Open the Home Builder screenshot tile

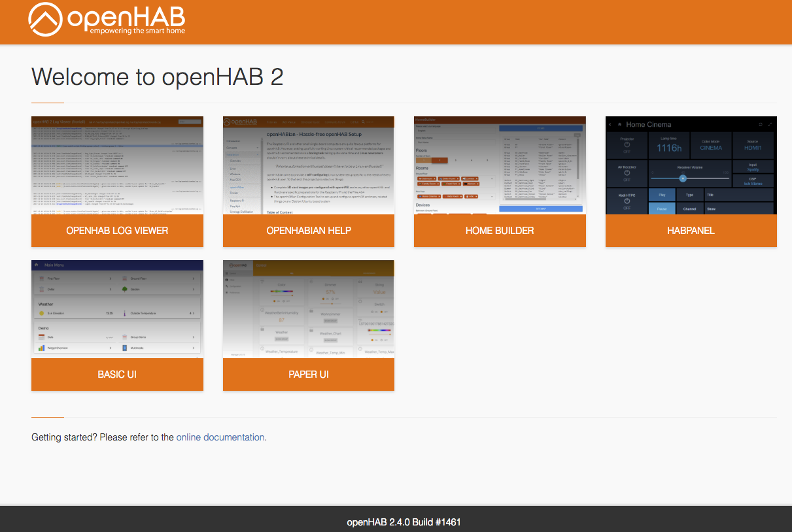click(x=500, y=165)
